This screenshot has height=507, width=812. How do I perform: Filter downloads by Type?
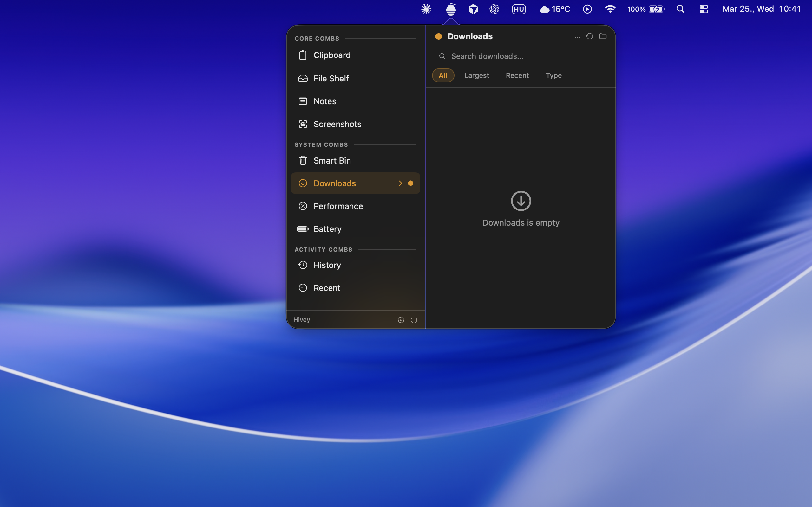pyautogui.click(x=553, y=75)
